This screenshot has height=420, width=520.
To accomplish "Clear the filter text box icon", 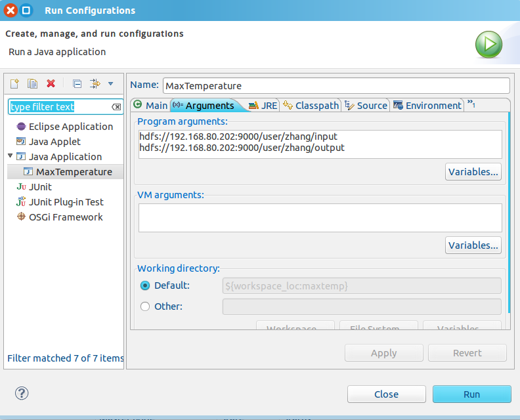I will click(x=116, y=107).
